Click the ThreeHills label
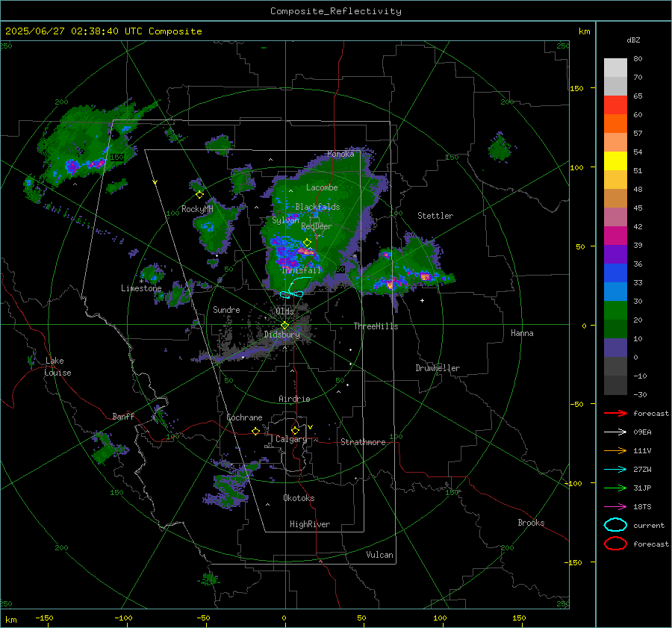This screenshot has width=672, height=628. [x=376, y=326]
